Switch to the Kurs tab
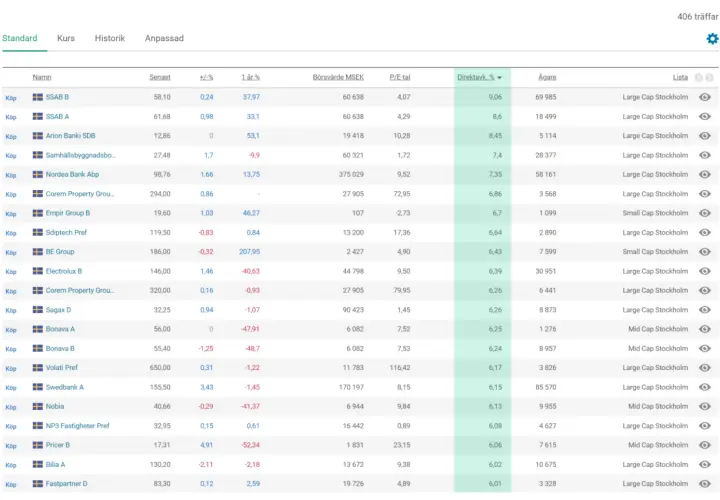Image resolution: width=720 pixels, height=500 pixels. pos(66,38)
